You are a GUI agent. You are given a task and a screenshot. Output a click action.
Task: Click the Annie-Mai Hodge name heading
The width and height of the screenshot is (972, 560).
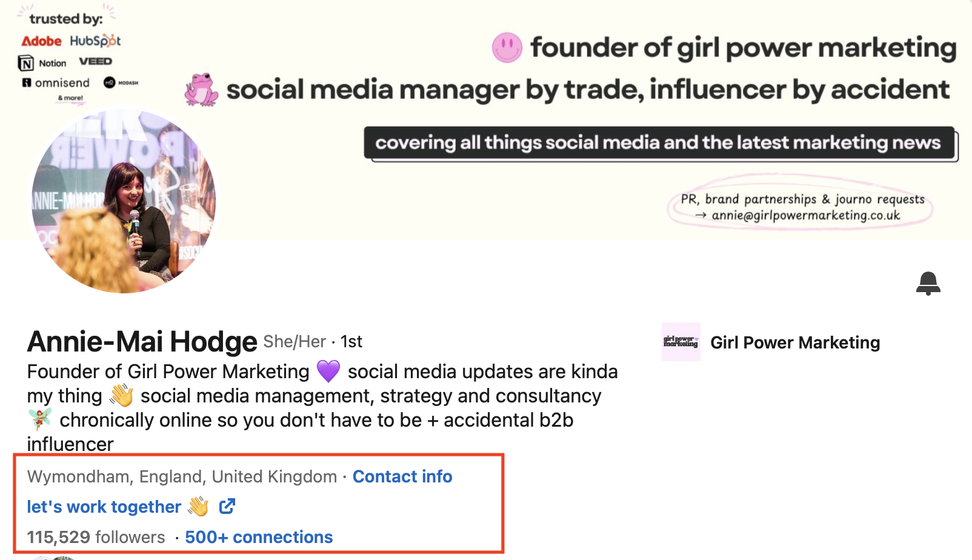[x=142, y=342]
